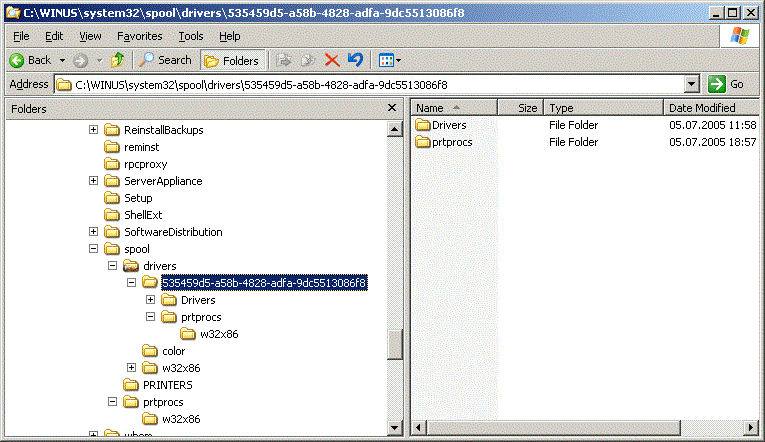Click the folder tree vertical scrollbar thumb
This screenshot has height=442, width=765.
(x=394, y=343)
